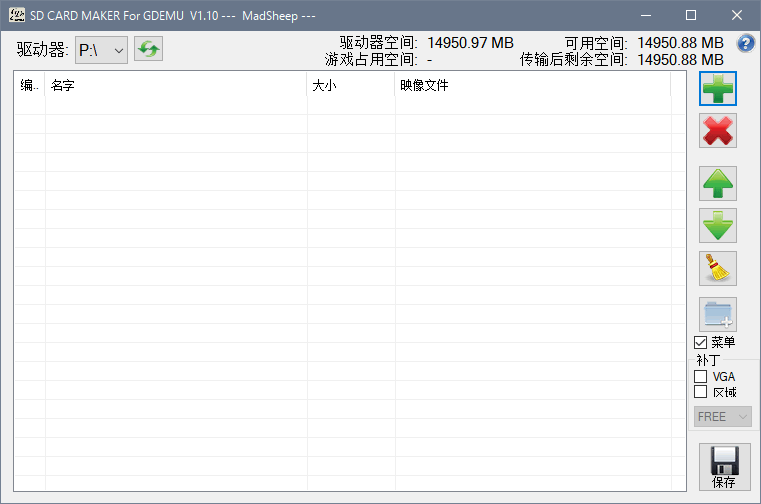
Task: Open the blue question mark help icon
Action: tap(745, 44)
